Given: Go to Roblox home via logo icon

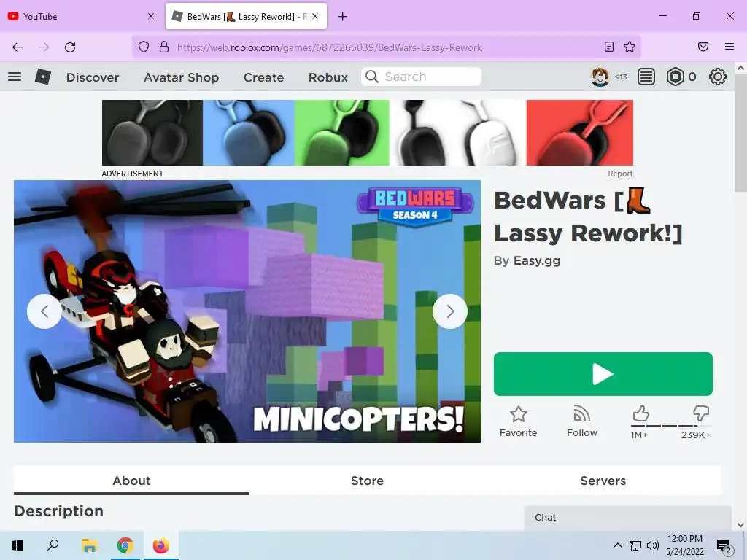Looking at the screenshot, I should 43,77.
